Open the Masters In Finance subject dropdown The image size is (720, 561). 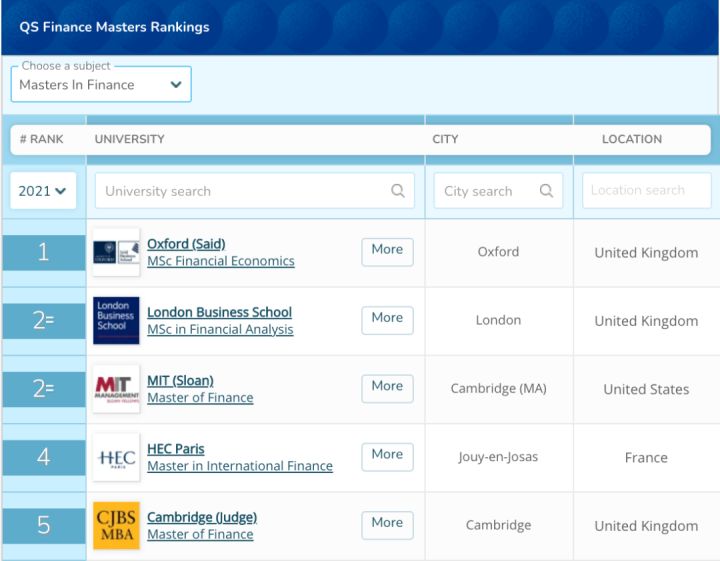click(x=101, y=84)
